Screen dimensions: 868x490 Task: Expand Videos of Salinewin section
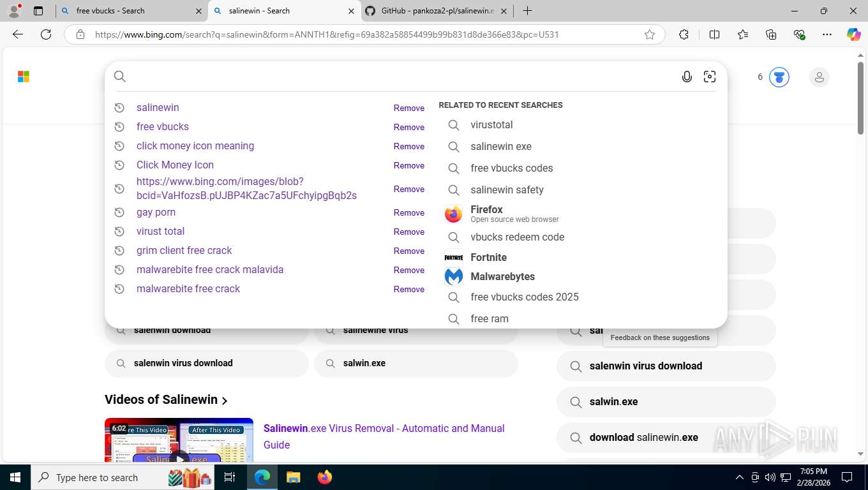click(167, 400)
